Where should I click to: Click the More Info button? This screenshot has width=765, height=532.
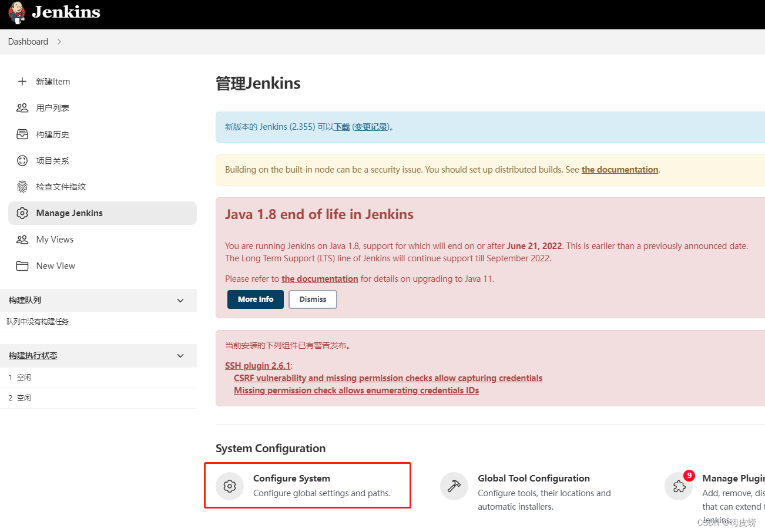click(255, 299)
